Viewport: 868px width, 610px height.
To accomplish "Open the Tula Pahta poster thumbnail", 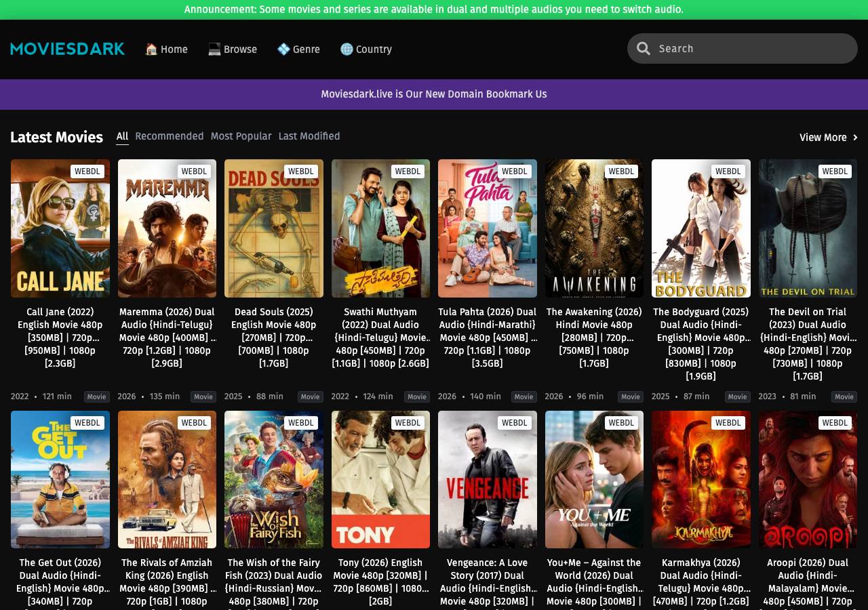I will (x=488, y=228).
